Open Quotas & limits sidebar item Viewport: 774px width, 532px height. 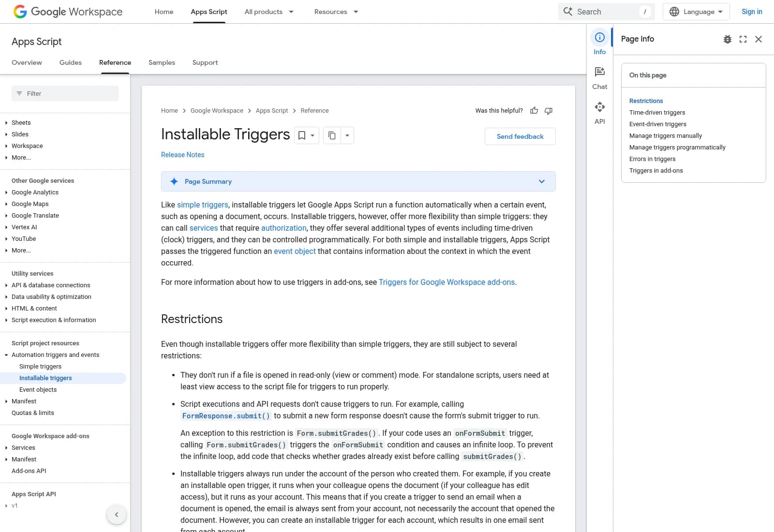click(x=33, y=413)
